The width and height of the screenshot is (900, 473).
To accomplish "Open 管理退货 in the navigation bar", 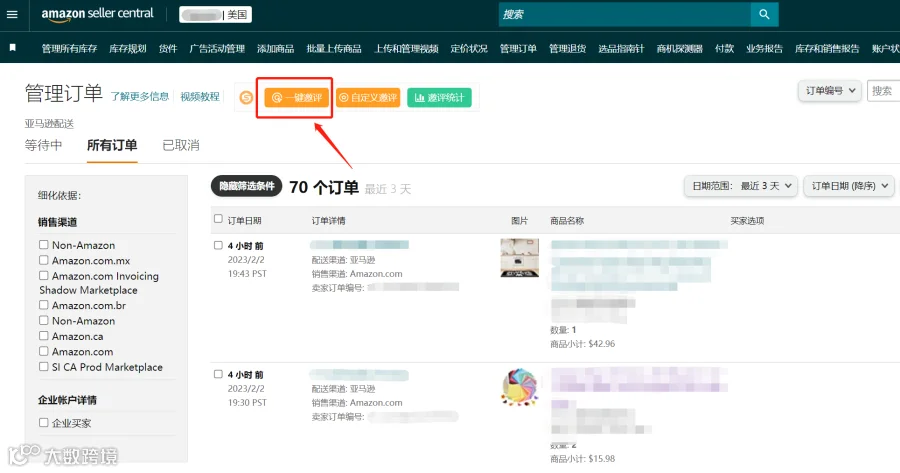I will (x=567, y=48).
